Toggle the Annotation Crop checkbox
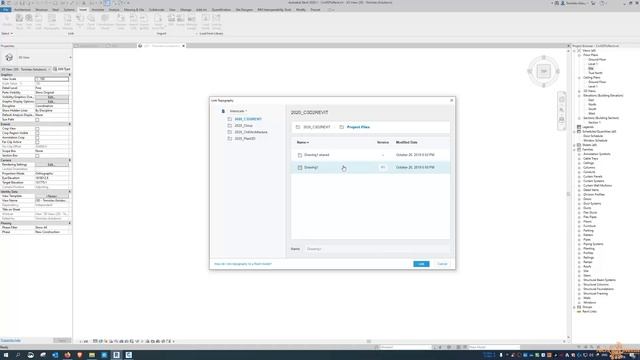The width and height of the screenshot is (640, 360). point(37,138)
